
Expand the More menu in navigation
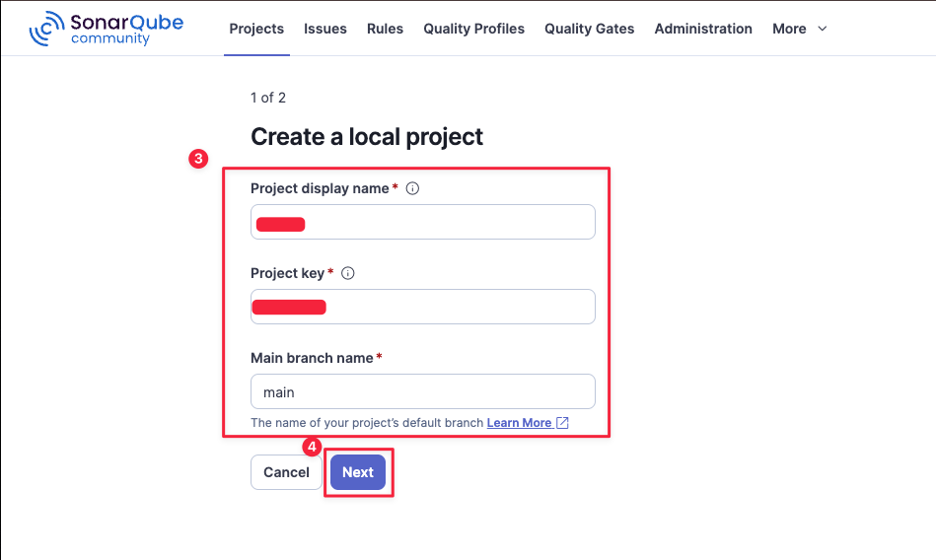[x=800, y=29]
